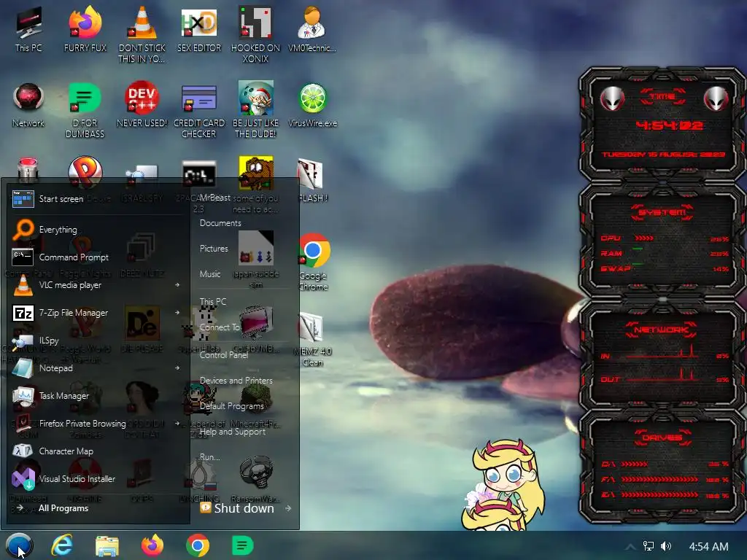Image resolution: width=747 pixels, height=560 pixels.
Task: Open the MEMZ 4.0 Clean icon
Action: 312,340
